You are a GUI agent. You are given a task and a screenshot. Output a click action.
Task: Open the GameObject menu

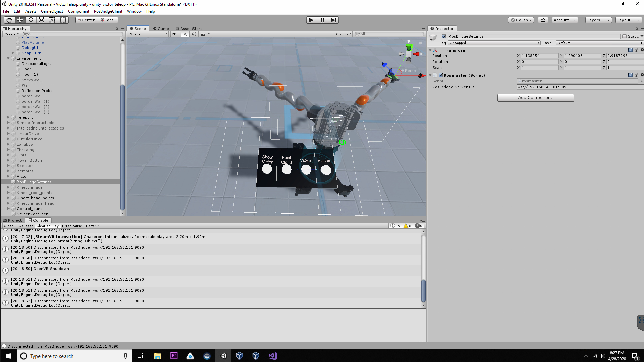[x=52, y=11]
